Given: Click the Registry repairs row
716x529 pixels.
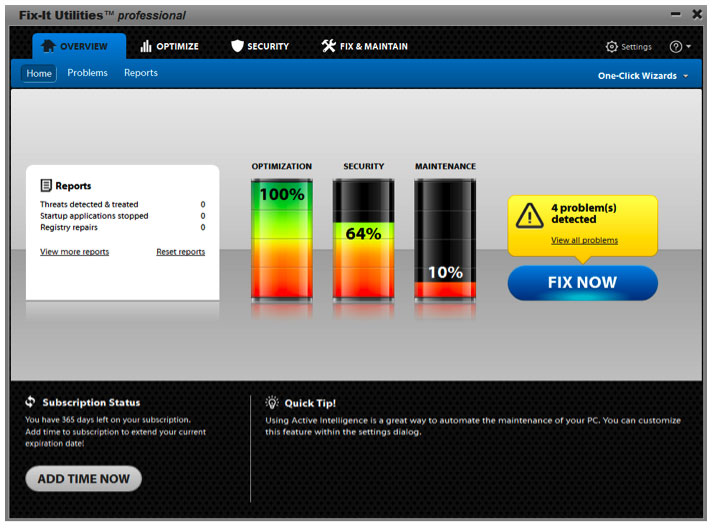Looking at the screenshot, I should pyautogui.click(x=122, y=227).
